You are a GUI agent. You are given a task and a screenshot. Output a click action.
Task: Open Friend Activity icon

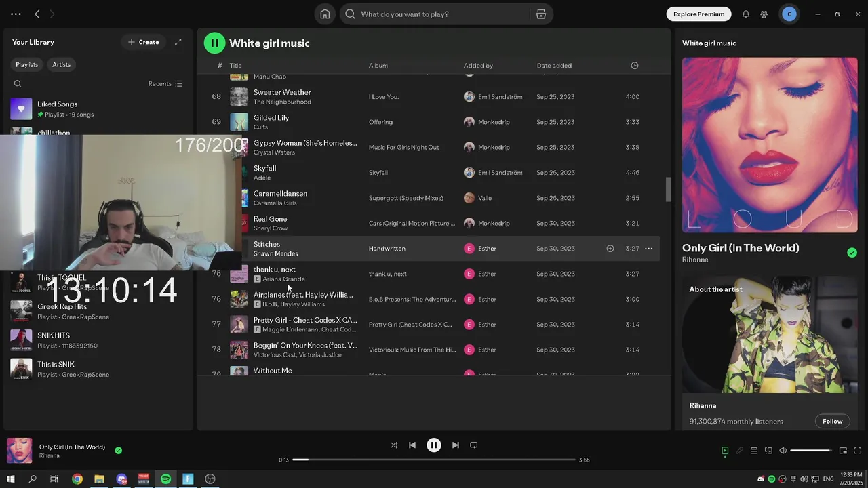(x=764, y=14)
